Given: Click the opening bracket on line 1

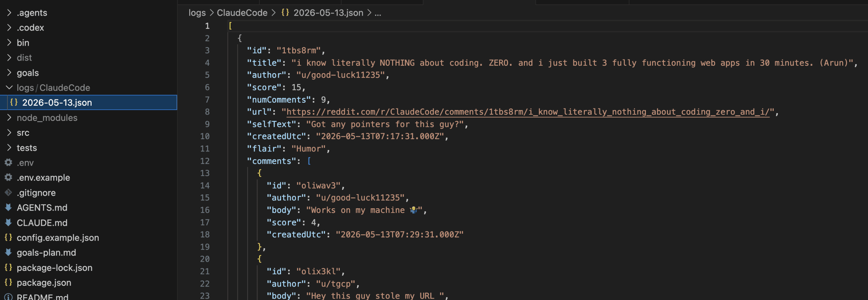Looking at the screenshot, I should [x=230, y=26].
